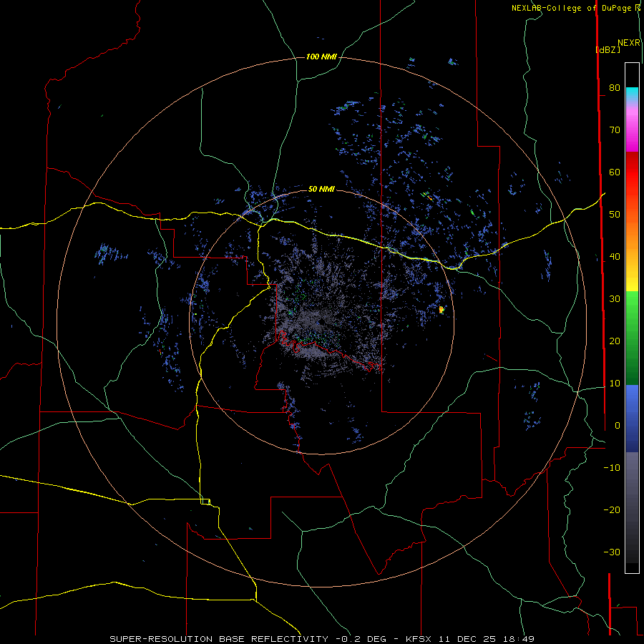Click the 0 value on the color scale
The image size is (644, 644).
pyautogui.click(x=618, y=426)
